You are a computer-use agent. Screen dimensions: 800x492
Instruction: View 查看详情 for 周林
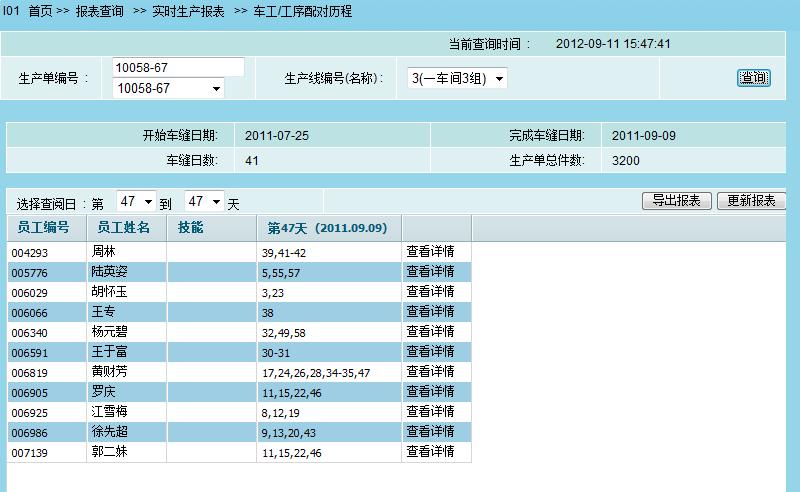coord(430,252)
